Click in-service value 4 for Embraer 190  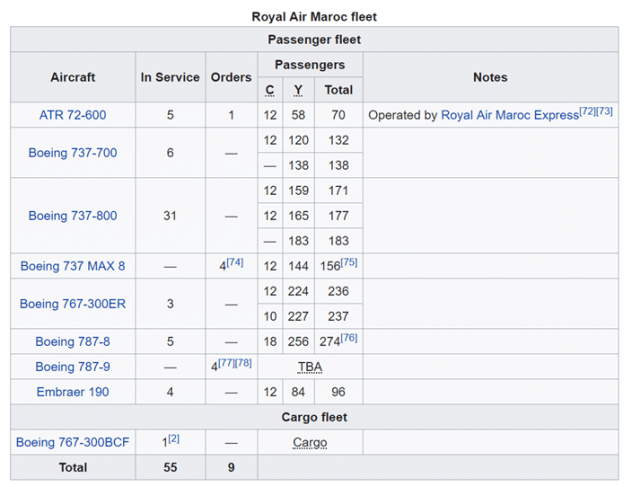tap(170, 392)
